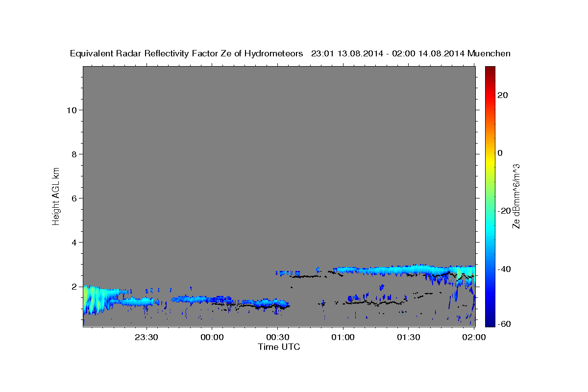The width and height of the screenshot is (588, 392).
Task: Click the 'Height AGL km' axis label
Action: [x=56, y=196]
